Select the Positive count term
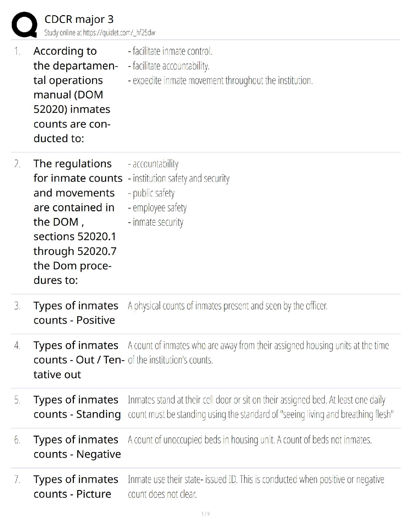Viewport: 411px width, 532px height. click(76, 313)
